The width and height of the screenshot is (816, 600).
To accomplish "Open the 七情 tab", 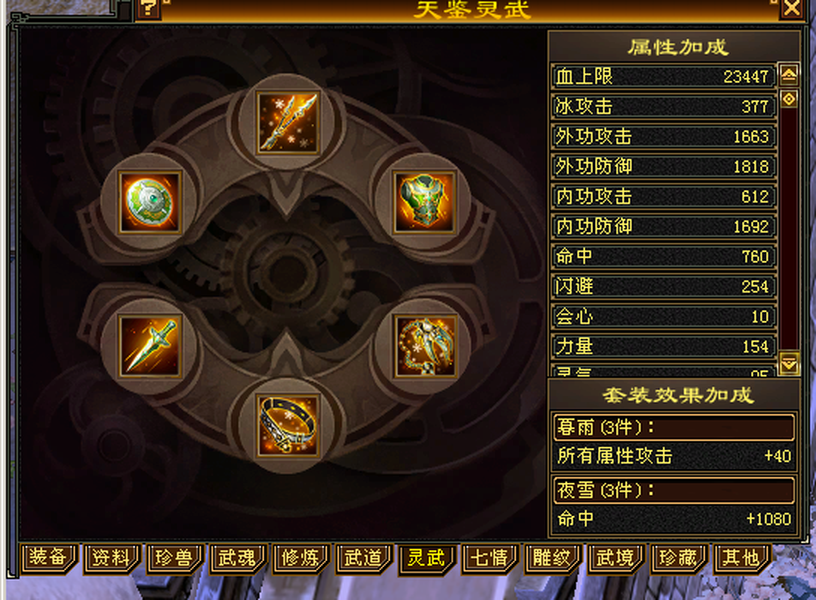I will tap(489, 558).
